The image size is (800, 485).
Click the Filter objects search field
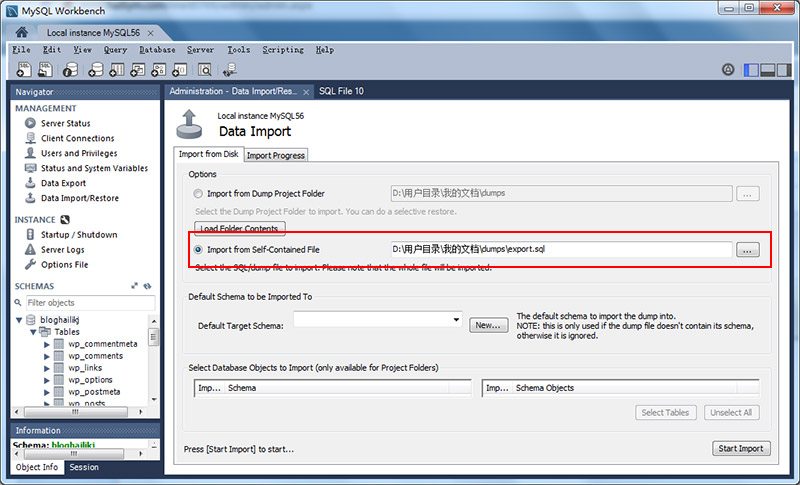pyautogui.click(x=90, y=303)
